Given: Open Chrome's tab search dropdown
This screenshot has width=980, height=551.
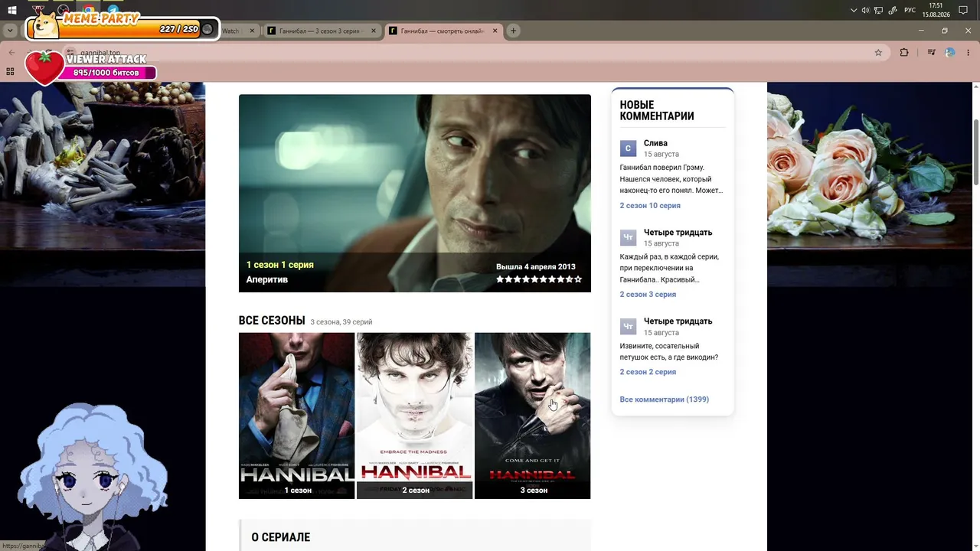Looking at the screenshot, I should click(x=10, y=31).
